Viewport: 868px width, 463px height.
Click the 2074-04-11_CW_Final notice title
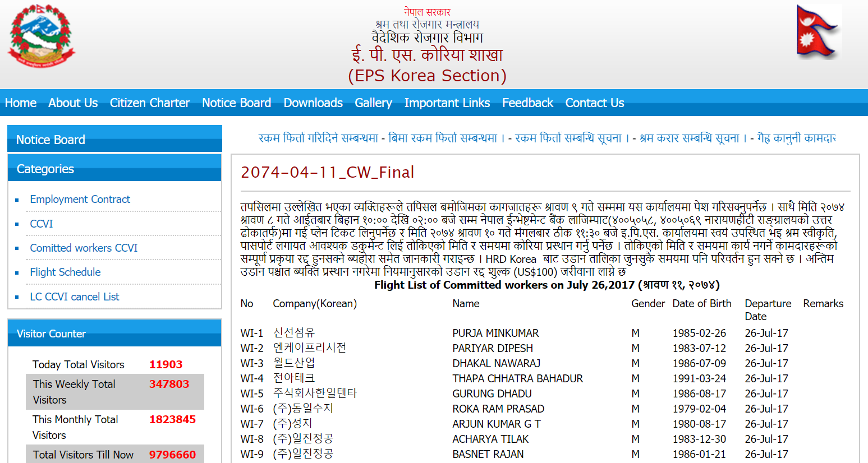click(x=328, y=172)
